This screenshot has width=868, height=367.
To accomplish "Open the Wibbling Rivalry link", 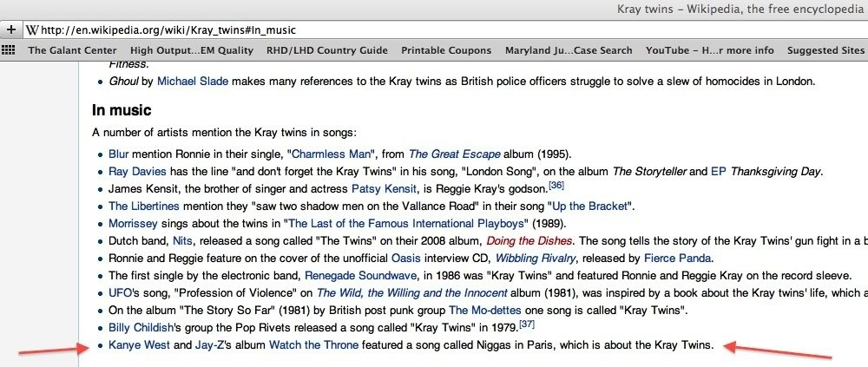I will click(536, 258).
